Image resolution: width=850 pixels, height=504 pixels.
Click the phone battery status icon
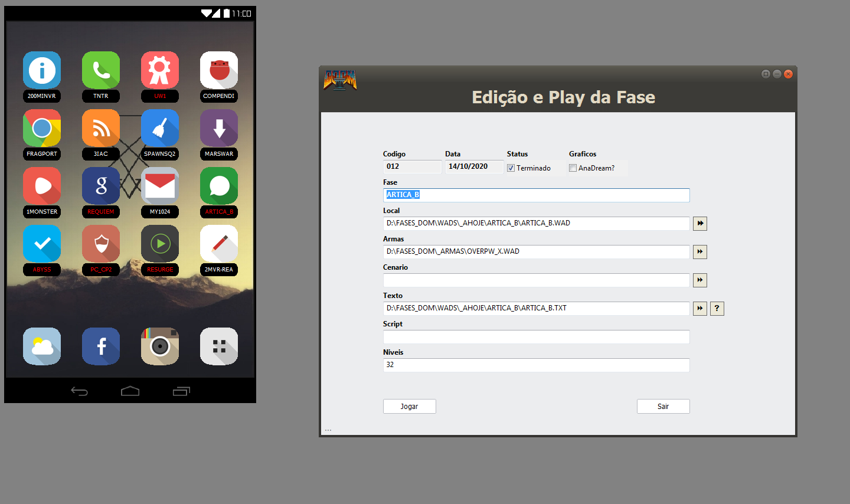tap(227, 13)
